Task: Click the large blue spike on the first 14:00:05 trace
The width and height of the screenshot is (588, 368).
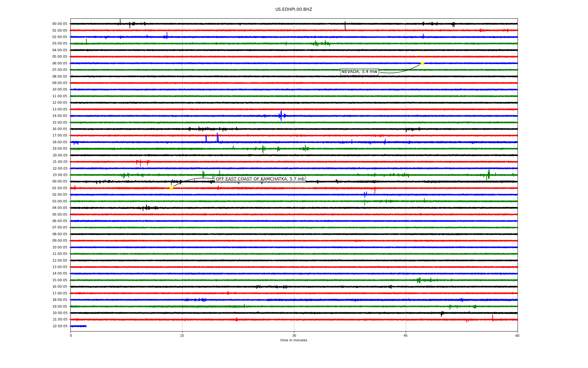Action: (x=281, y=115)
